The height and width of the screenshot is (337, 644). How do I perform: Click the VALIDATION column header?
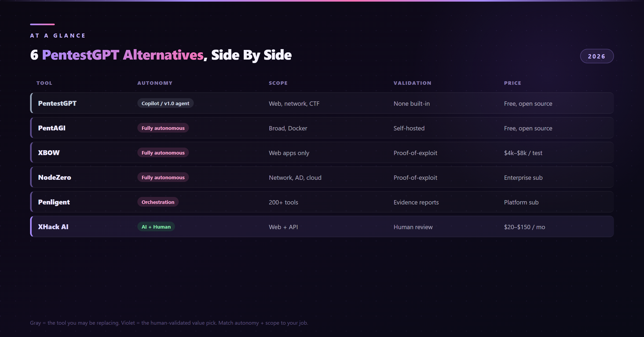pos(412,83)
